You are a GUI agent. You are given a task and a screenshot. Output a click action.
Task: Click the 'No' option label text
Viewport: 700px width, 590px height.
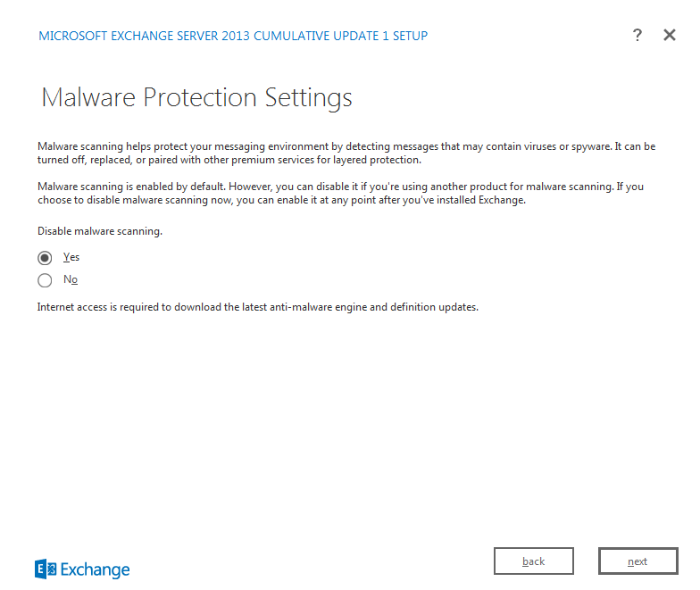[71, 279]
